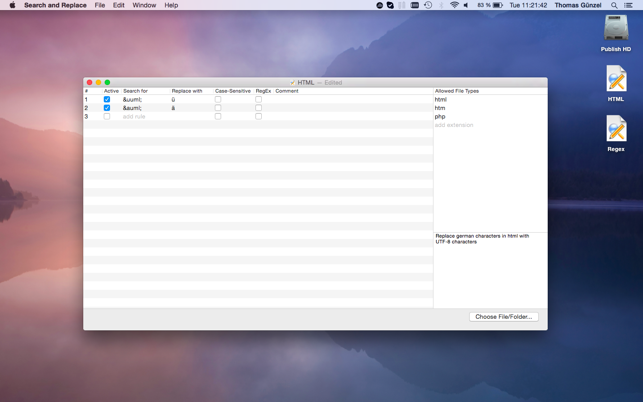Enable Active checkbox for rule 3

coord(107,116)
